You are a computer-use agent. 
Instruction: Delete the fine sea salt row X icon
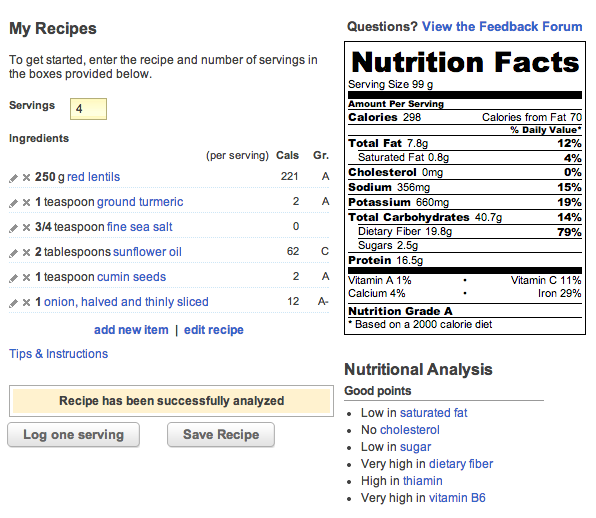[x=26, y=228]
